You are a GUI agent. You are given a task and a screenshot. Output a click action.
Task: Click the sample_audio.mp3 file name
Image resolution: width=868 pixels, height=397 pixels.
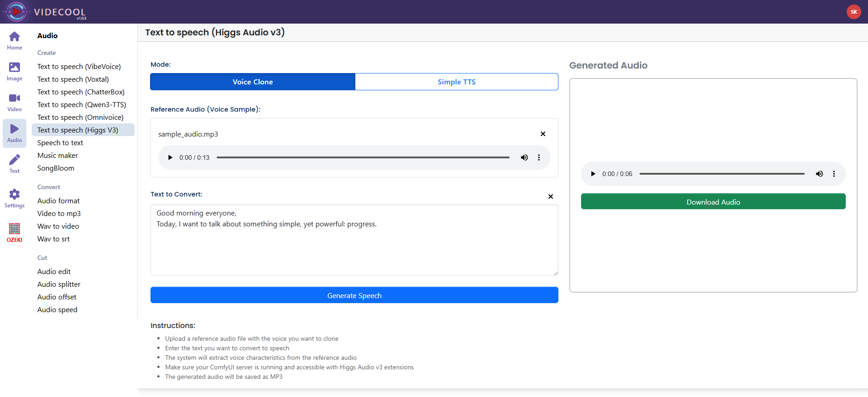coord(188,134)
